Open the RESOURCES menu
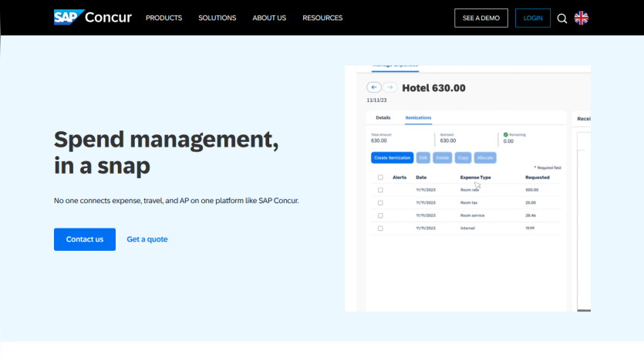 (322, 18)
